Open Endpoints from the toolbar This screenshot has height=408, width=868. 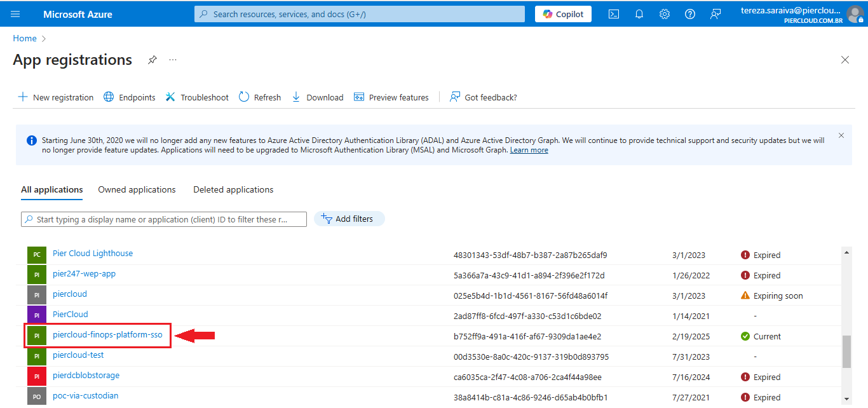pyautogui.click(x=130, y=97)
